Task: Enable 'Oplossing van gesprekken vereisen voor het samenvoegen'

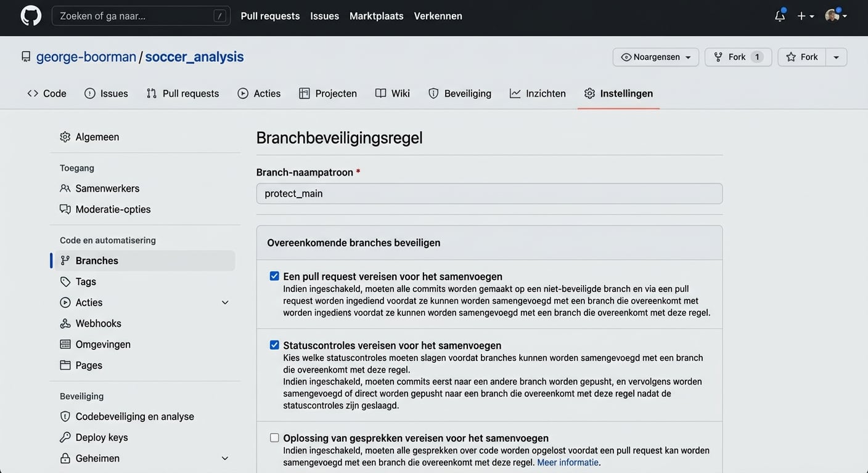Action: pos(274,437)
